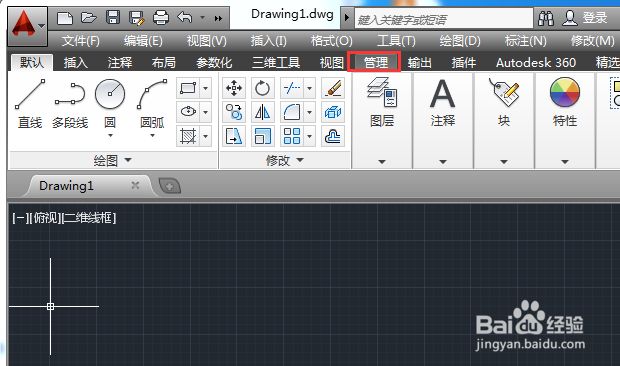
Task: Expand the quick access toolbar overflow arrows
Action: click(218, 18)
